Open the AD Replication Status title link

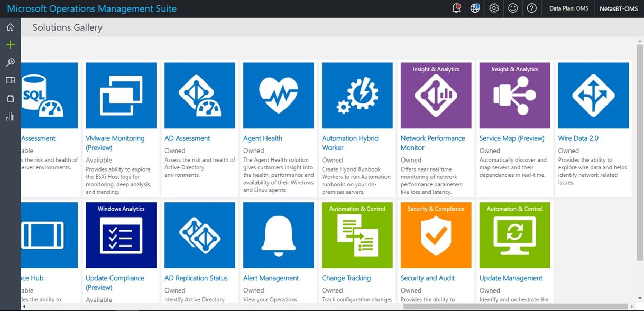tap(196, 278)
